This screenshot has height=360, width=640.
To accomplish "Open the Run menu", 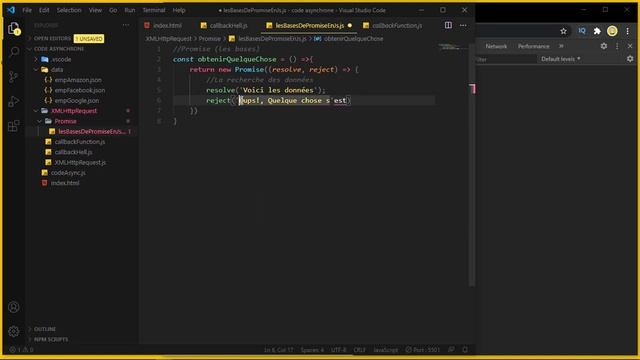I will pos(130,10).
